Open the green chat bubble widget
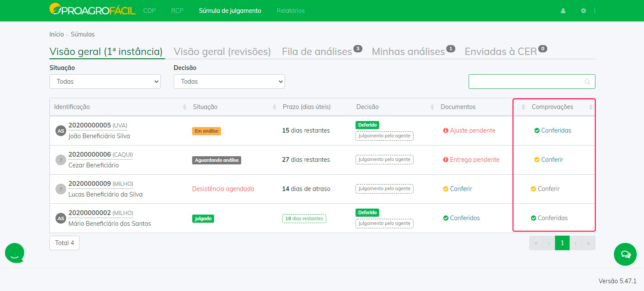Image resolution: width=644 pixels, height=291 pixels. pos(626,254)
